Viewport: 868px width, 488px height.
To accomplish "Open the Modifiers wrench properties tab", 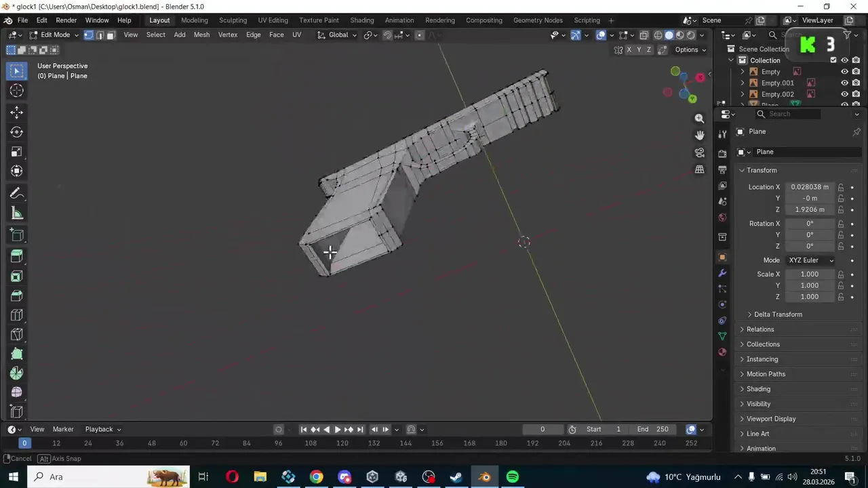I will (722, 273).
